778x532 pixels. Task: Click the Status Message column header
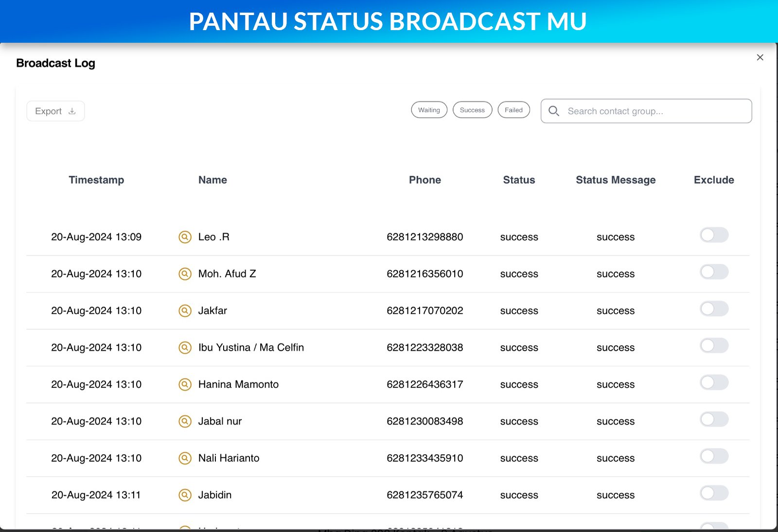click(616, 180)
